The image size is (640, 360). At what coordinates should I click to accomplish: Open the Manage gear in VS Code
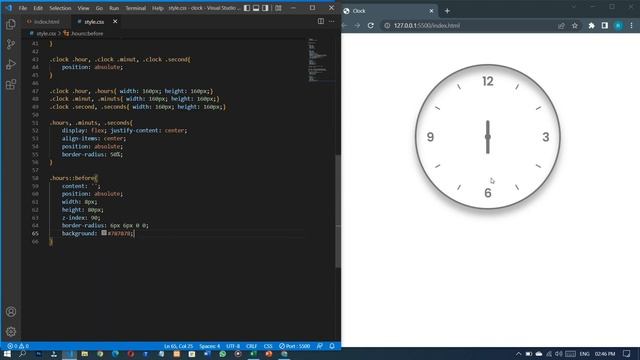coord(11,331)
